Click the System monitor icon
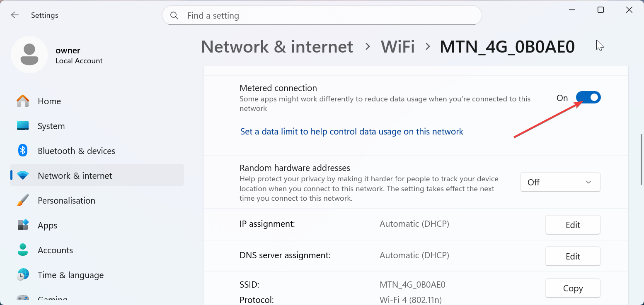The height and width of the screenshot is (305, 644). pos(23,126)
